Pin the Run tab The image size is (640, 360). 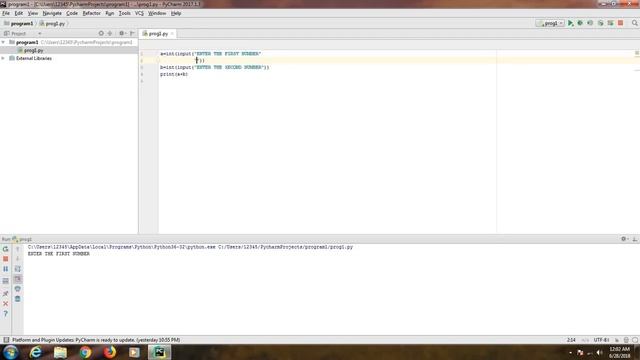point(6,293)
